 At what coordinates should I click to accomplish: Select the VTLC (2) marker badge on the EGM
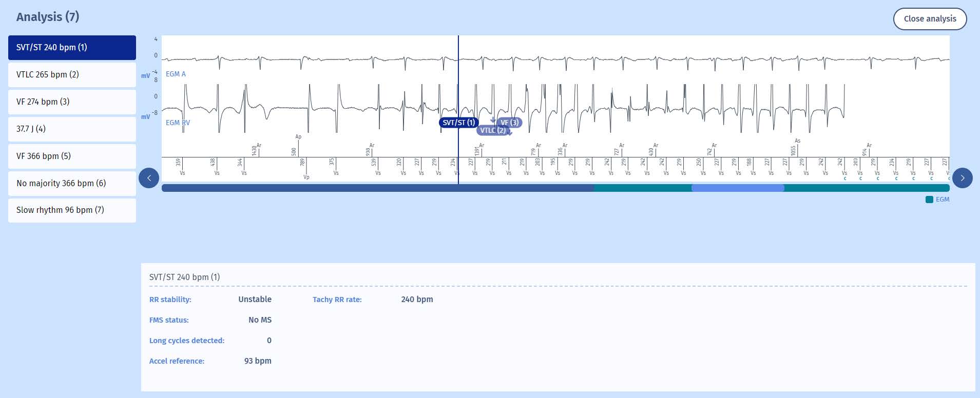coord(492,130)
